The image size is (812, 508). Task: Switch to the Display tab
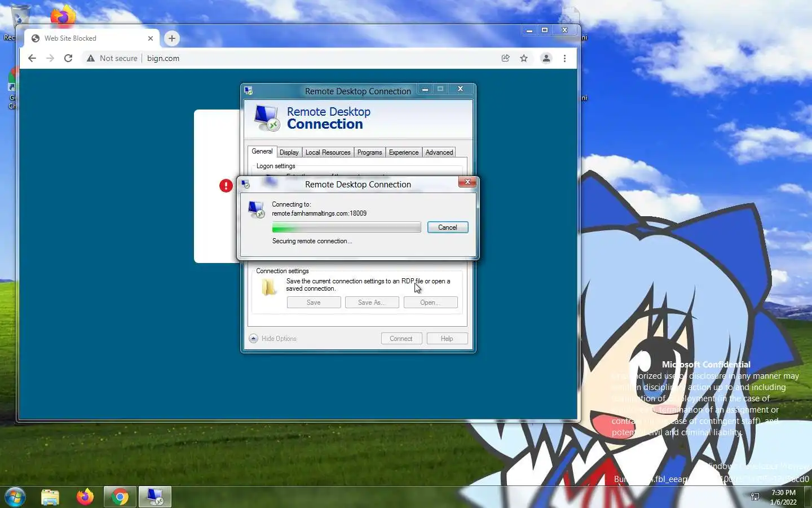click(289, 152)
